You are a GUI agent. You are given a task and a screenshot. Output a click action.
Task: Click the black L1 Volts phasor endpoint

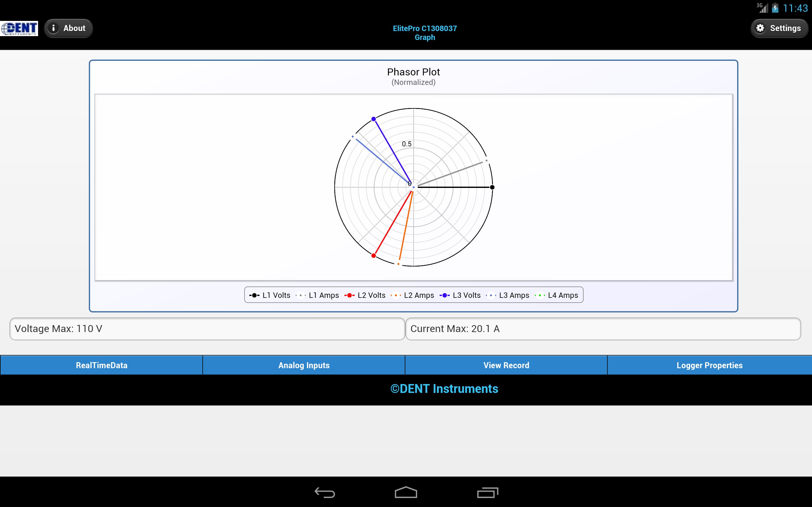[492, 187]
